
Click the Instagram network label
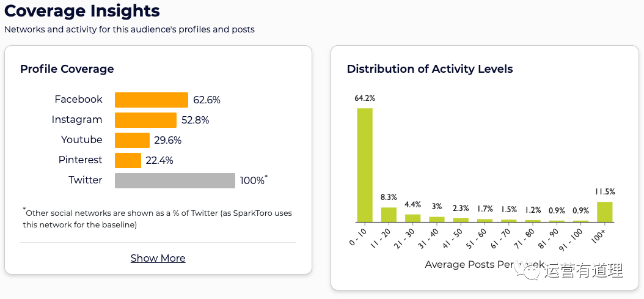pos(77,119)
